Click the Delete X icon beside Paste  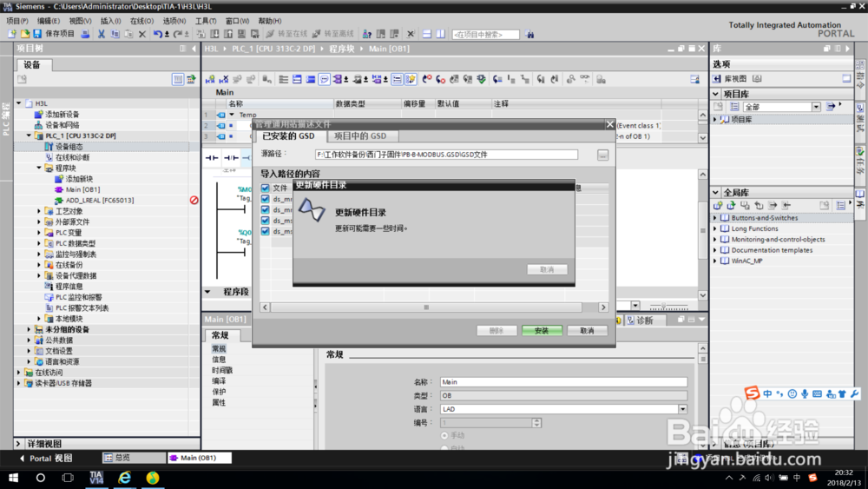coord(142,34)
